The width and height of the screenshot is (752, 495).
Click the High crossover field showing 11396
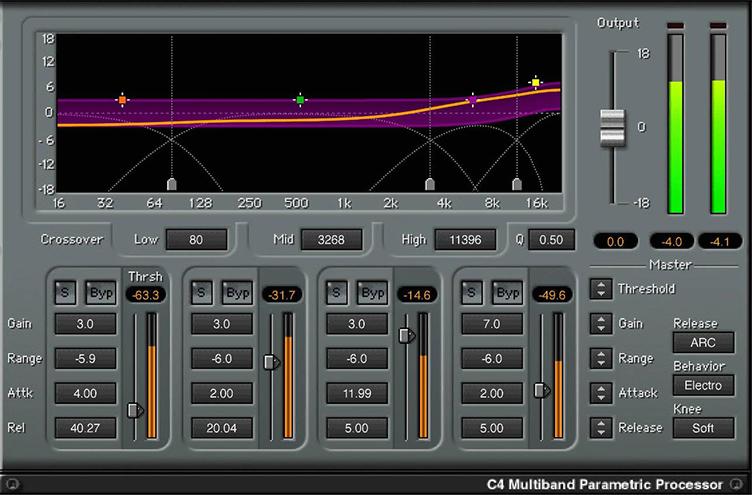[465, 239]
